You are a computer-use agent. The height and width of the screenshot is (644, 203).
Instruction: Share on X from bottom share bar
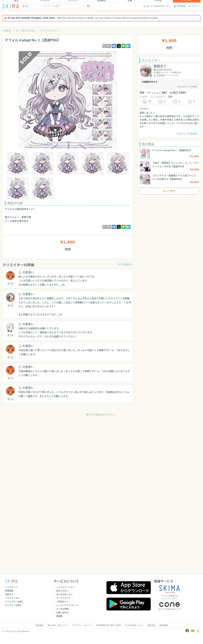tap(119, 227)
